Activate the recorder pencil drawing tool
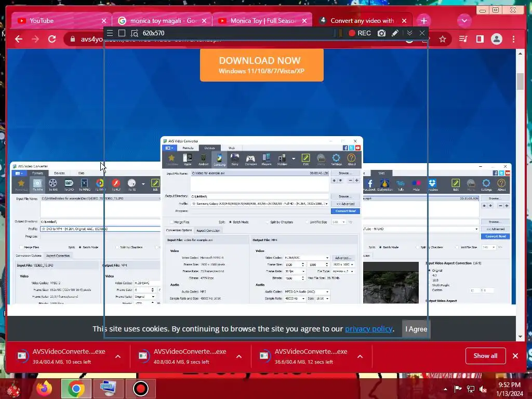The height and width of the screenshot is (399, 532). click(x=395, y=33)
